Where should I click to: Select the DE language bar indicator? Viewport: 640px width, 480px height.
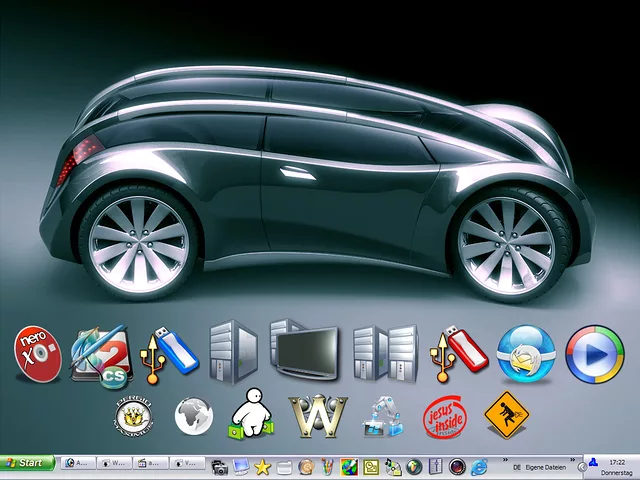[516, 466]
